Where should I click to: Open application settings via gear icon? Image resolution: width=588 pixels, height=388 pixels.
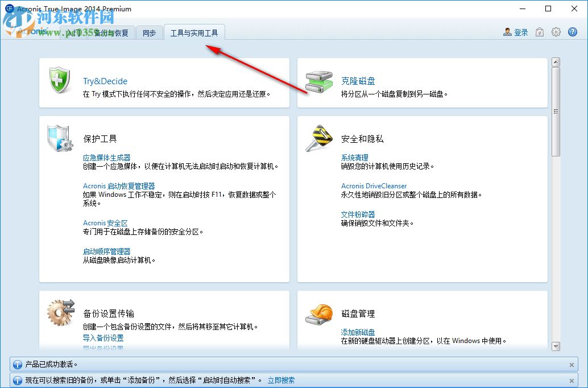tap(556, 32)
